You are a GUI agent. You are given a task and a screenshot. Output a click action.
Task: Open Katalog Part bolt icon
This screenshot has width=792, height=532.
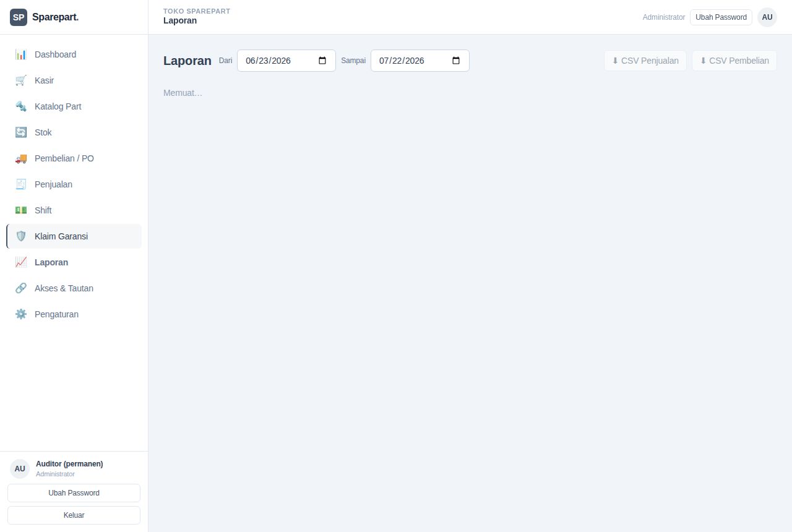21,106
